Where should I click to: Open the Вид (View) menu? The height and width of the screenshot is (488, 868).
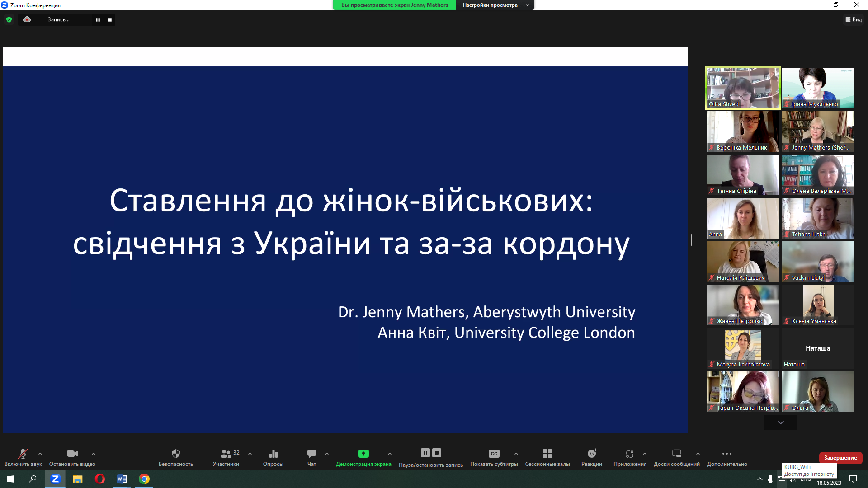point(854,19)
